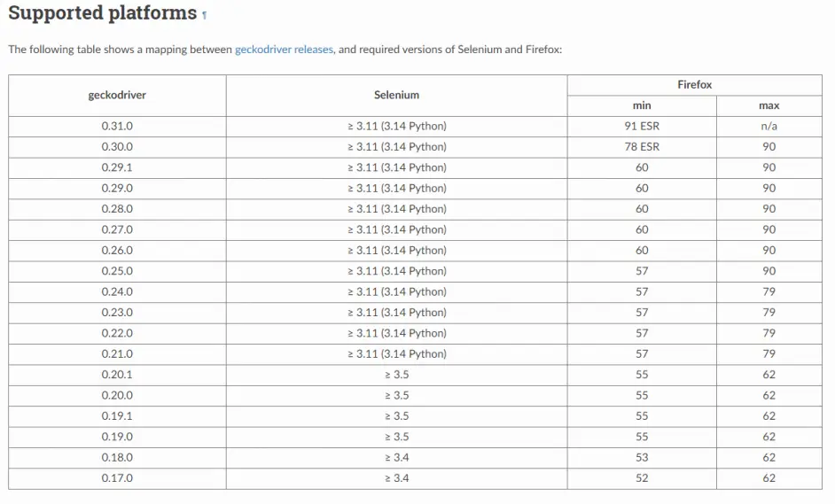Click the 'Supported platforms' heading
The image size is (835, 504).
102,12
